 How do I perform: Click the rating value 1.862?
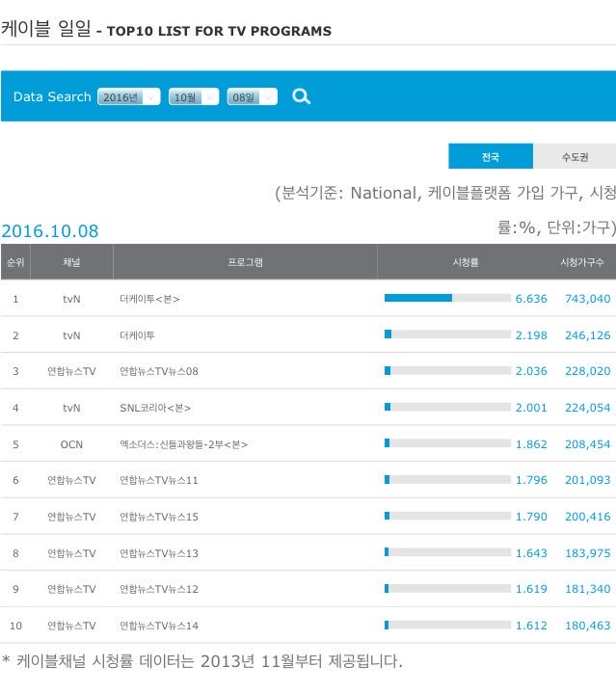click(x=531, y=444)
